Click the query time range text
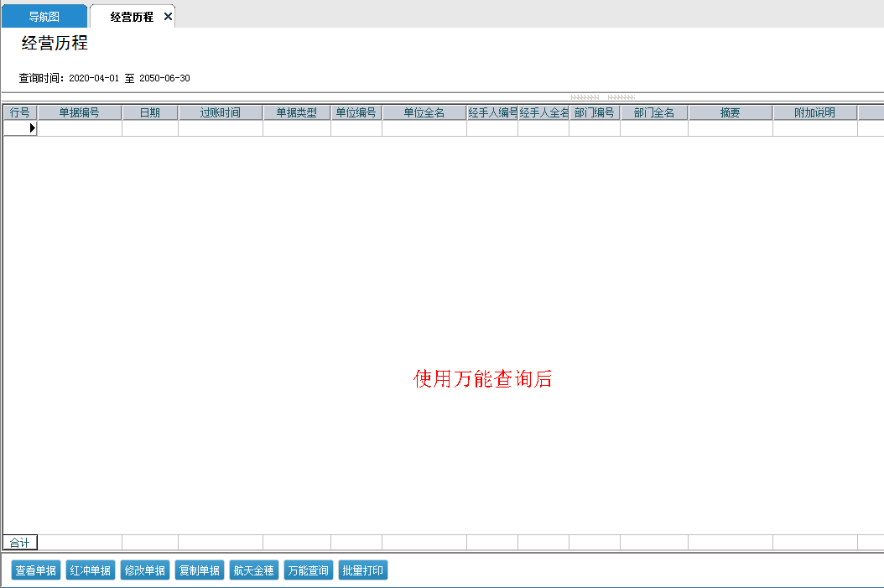This screenshot has width=884, height=588. click(104, 78)
